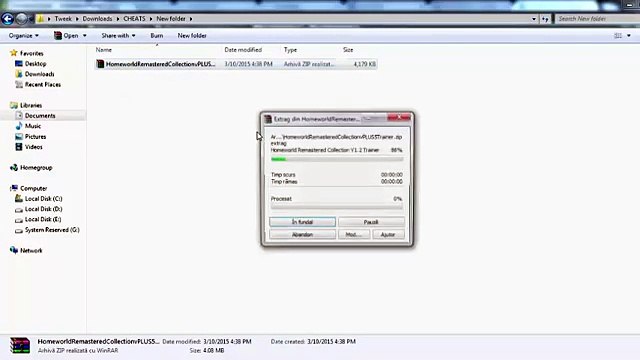This screenshot has height=360, width=640.
Task: Open Downloads in Favorites sidebar
Action: click(39, 74)
